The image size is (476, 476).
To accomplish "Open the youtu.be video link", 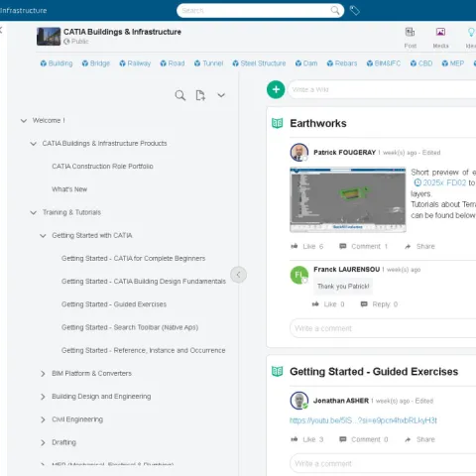I will point(363,420).
